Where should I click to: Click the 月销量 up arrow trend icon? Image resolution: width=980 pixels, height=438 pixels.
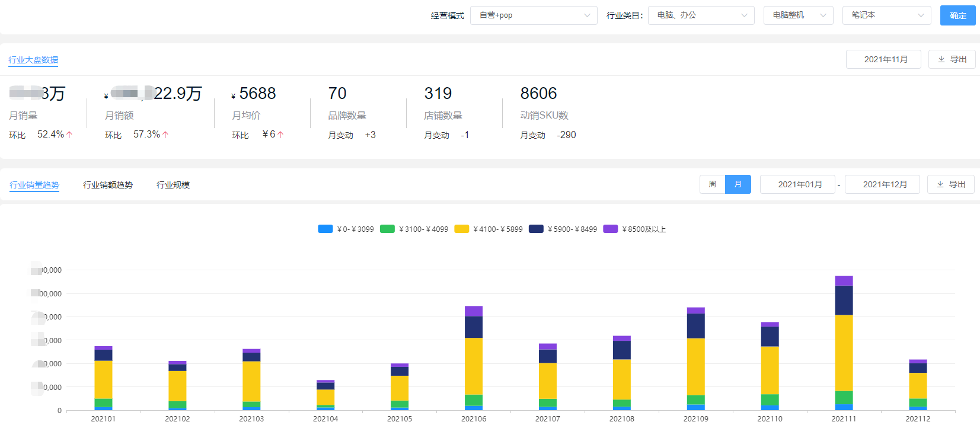click(69, 135)
